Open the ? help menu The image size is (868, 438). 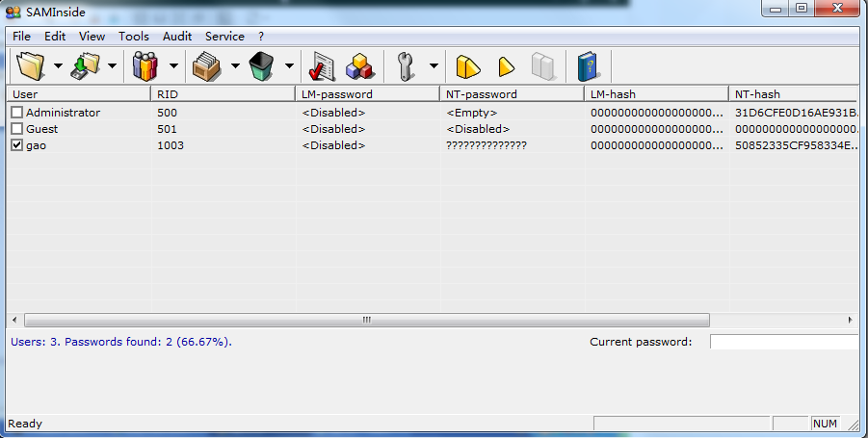coord(261,37)
